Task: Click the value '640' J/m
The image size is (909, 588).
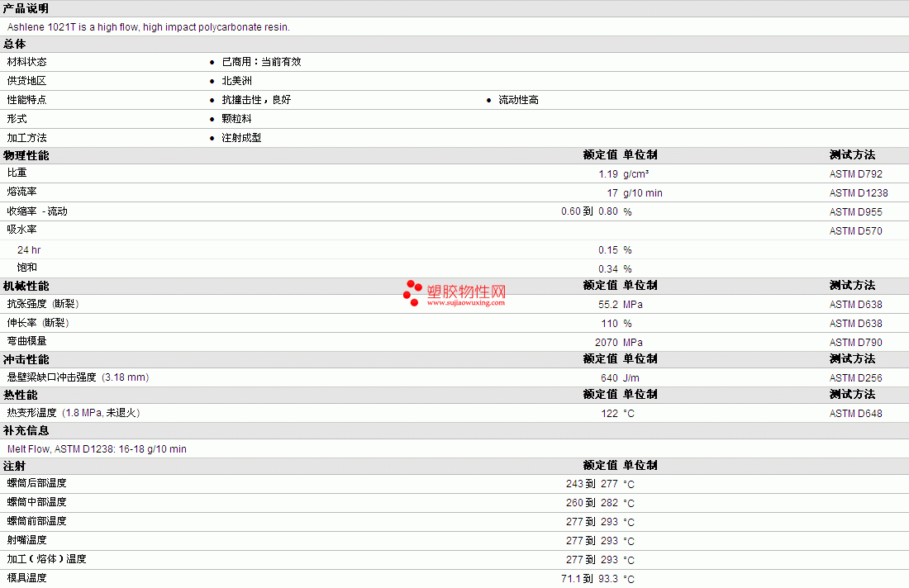Action: [x=609, y=378]
